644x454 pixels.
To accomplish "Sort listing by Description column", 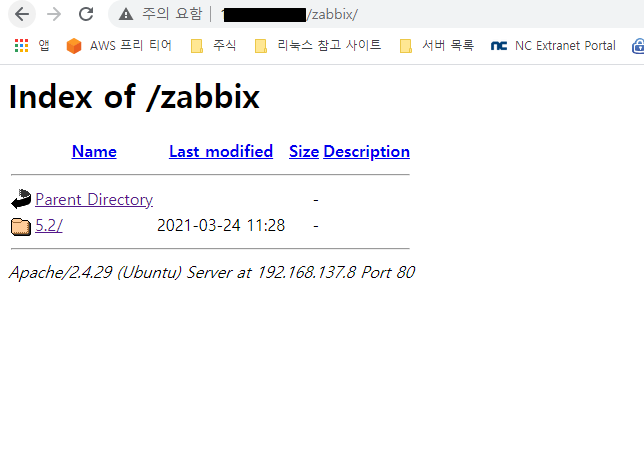I will (x=367, y=152).
